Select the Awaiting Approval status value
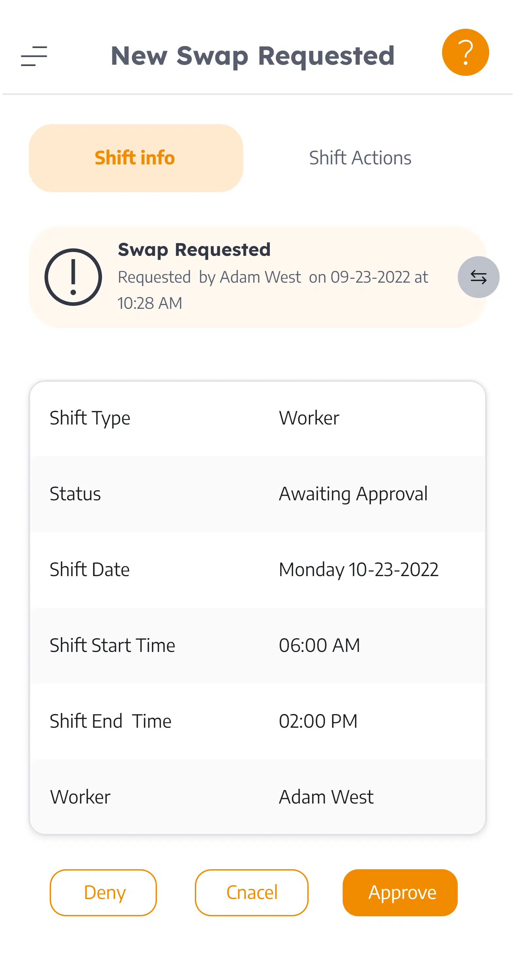 click(x=353, y=494)
